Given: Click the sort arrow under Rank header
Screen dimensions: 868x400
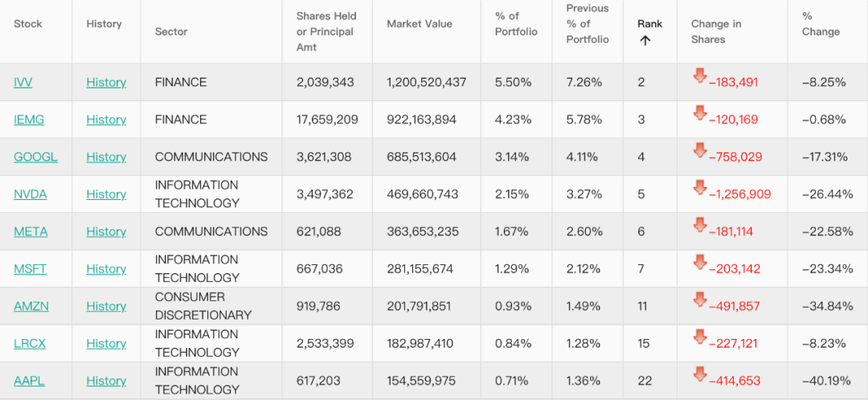Looking at the screenshot, I should coord(645,40).
